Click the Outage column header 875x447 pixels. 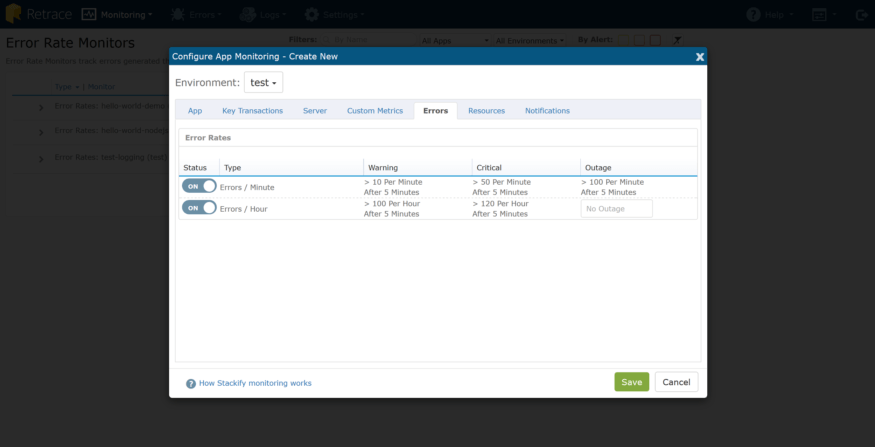coord(598,167)
